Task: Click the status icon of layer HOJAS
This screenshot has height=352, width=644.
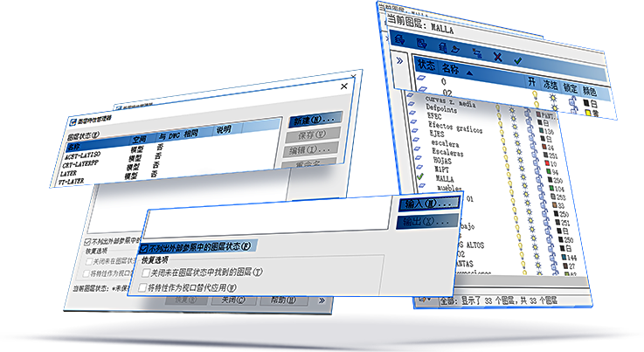Action: pos(418,158)
